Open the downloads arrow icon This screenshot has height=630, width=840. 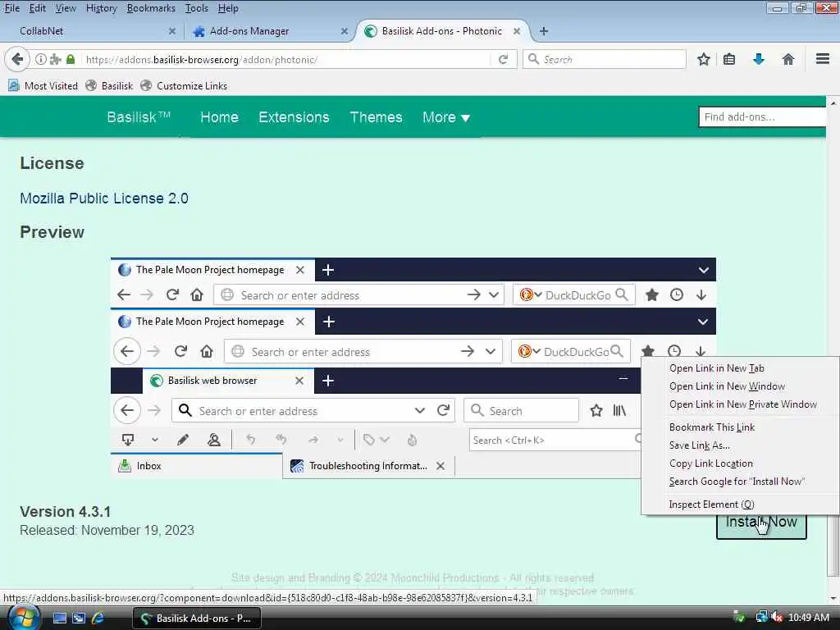click(x=759, y=59)
